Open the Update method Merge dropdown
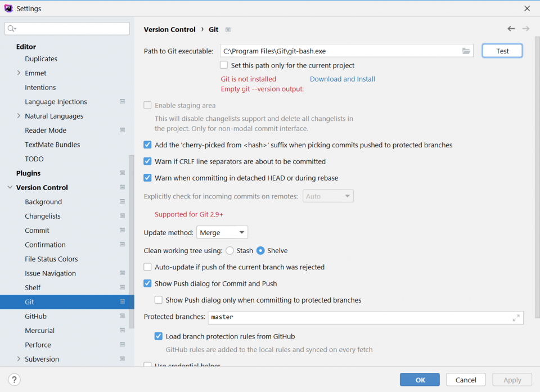Image resolution: width=540 pixels, height=392 pixels. click(222, 232)
